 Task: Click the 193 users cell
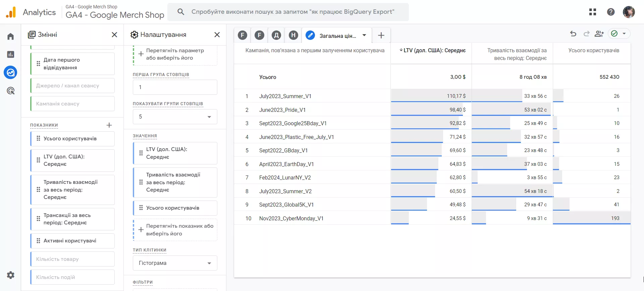coord(592,218)
